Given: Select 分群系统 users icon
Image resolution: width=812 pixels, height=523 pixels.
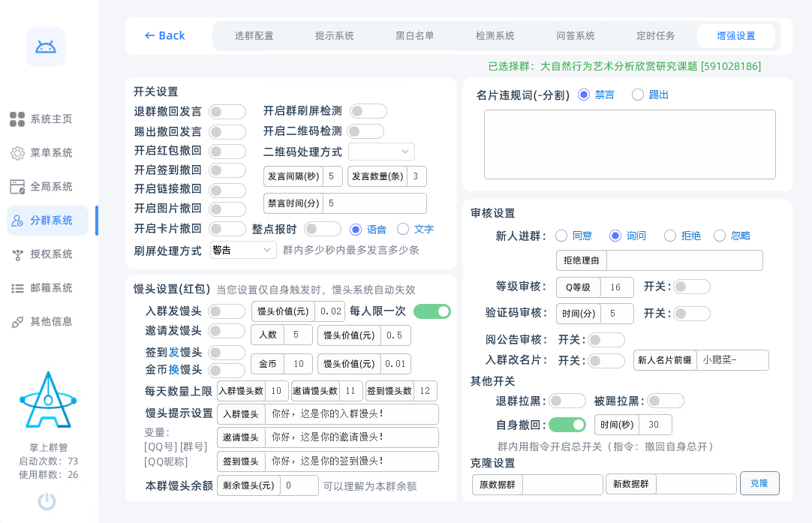Looking at the screenshot, I should coord(17,221).
